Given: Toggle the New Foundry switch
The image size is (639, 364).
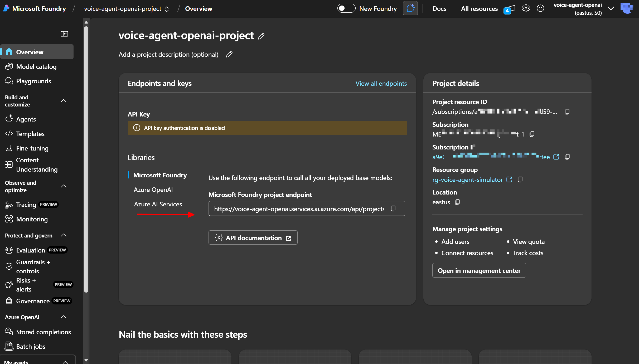Looking at the screenshot, I should 346,8.
